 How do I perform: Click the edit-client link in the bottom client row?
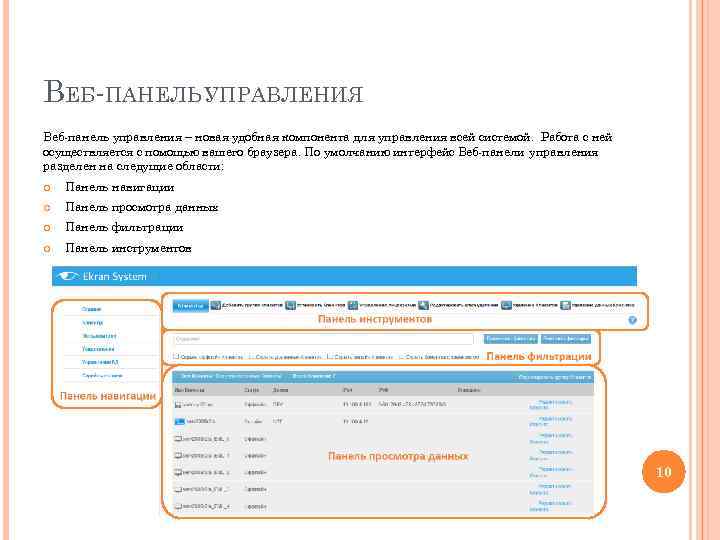(x=551, y=506)
